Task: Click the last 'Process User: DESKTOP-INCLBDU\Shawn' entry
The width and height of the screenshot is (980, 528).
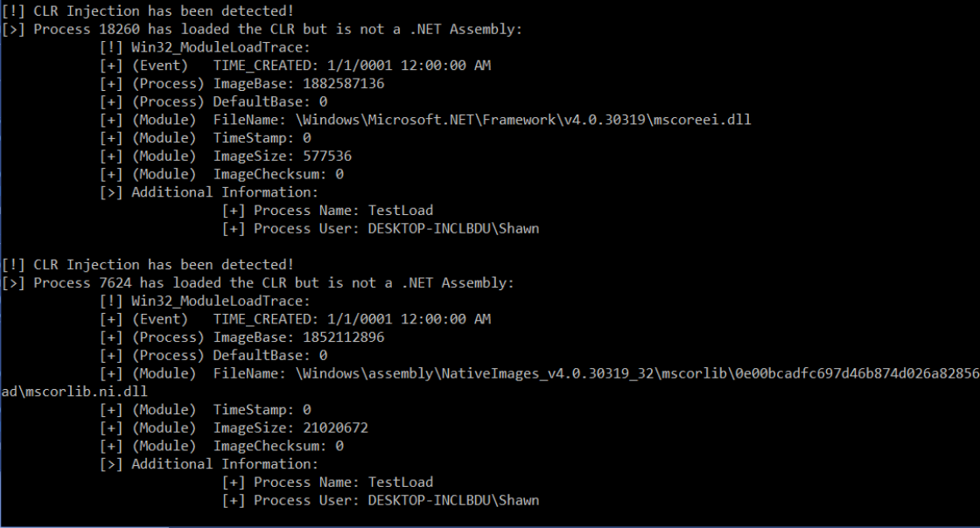Action: pos(381,500)
